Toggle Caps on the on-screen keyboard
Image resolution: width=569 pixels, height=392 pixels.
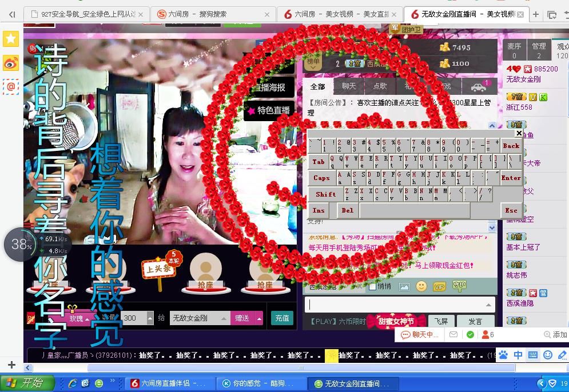click(321, 178)
